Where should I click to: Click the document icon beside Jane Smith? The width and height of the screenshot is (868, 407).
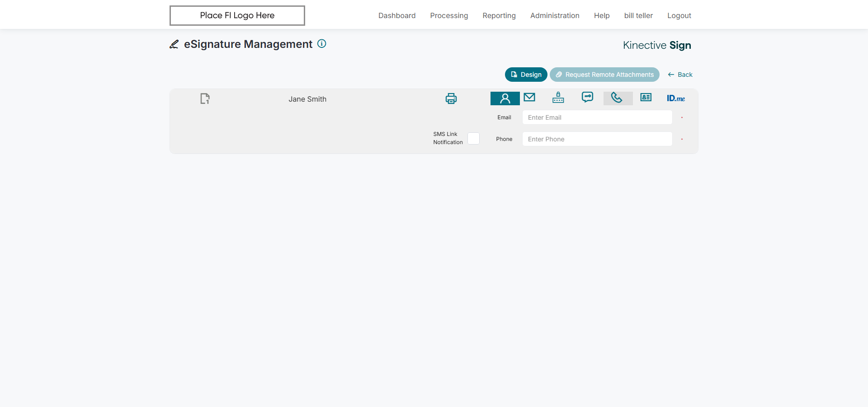tap(205, 98)
